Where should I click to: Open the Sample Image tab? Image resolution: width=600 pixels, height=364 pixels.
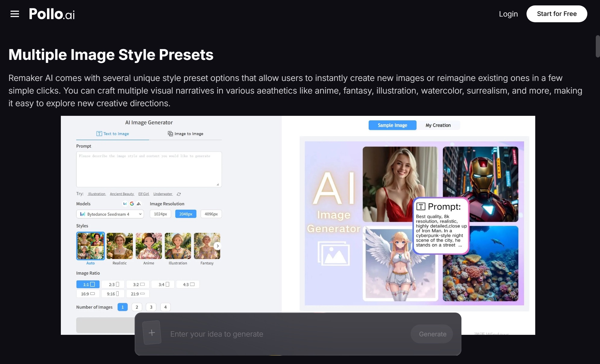(x=392, y=125)
